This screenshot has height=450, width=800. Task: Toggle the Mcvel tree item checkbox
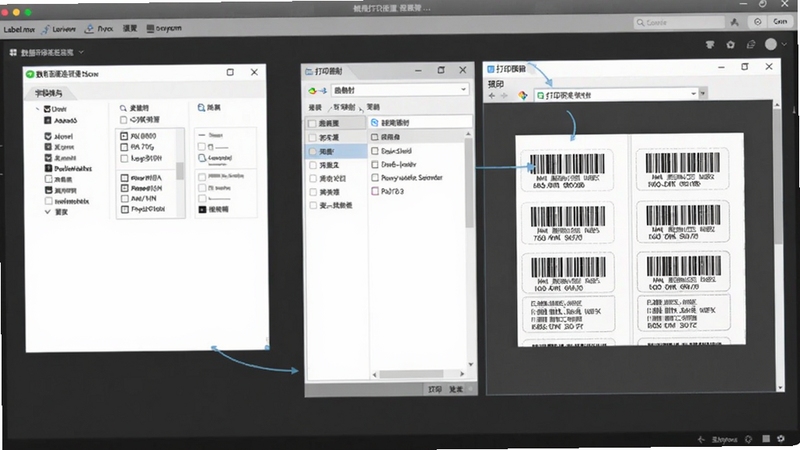coord(48,136)
